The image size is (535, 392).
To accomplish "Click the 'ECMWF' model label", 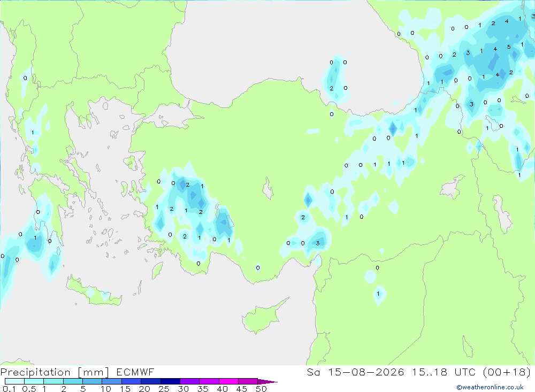I will [135, 372].
